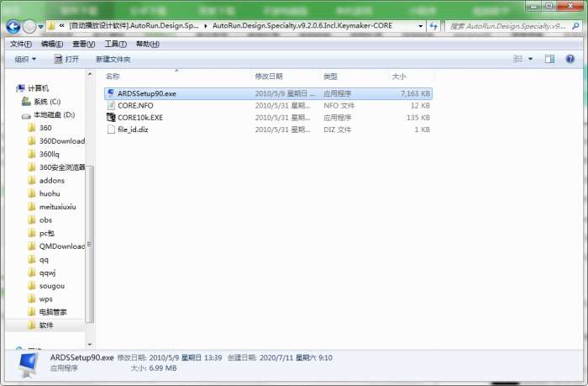
Task: Open the wps folder in tree
Action: (x=45, y=299)
